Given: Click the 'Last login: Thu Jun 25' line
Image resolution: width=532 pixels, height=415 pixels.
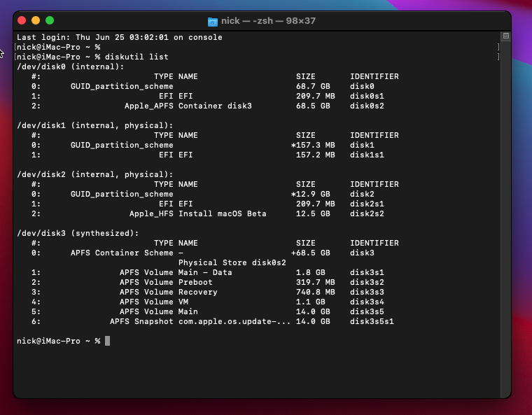Looking at the screenshot, I should pos(120,37).
